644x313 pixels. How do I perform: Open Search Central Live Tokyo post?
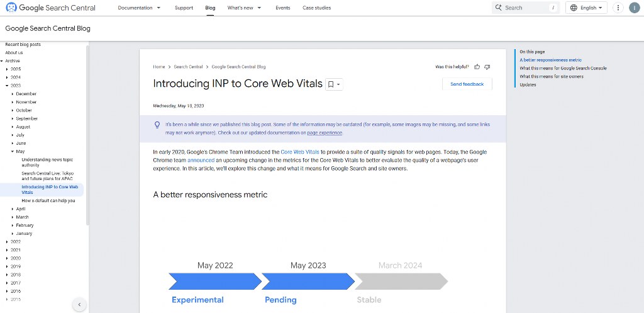coord(48,176)
